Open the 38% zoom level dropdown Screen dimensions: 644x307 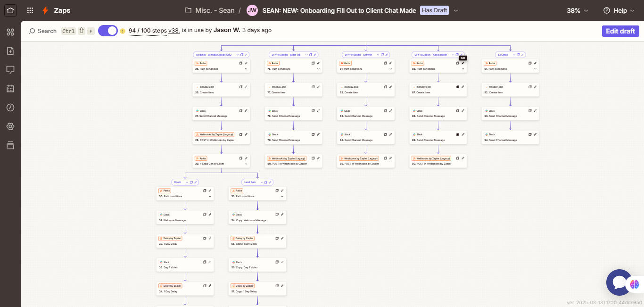577,10
